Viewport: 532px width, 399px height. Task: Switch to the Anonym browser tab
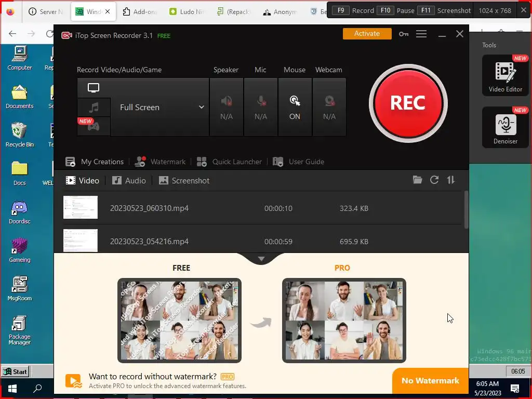click(x=280, y=11)
